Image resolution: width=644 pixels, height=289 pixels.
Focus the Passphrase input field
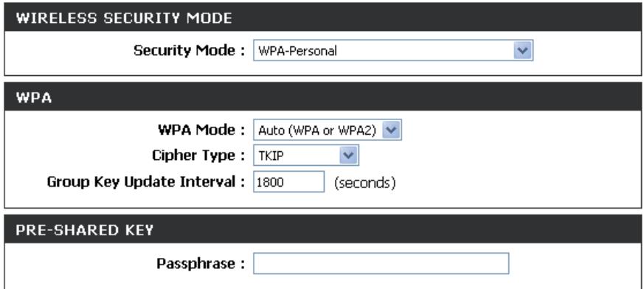[x=381, y=263]
